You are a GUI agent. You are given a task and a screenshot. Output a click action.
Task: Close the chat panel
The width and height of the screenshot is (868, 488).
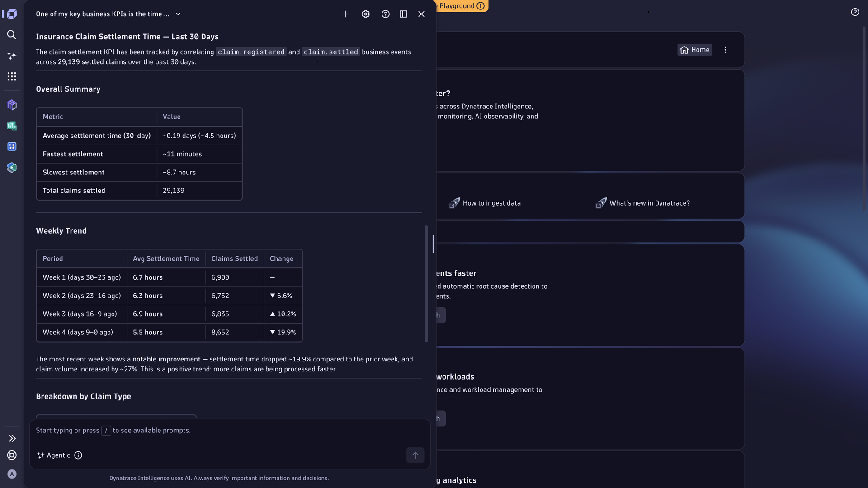[421, 14]
